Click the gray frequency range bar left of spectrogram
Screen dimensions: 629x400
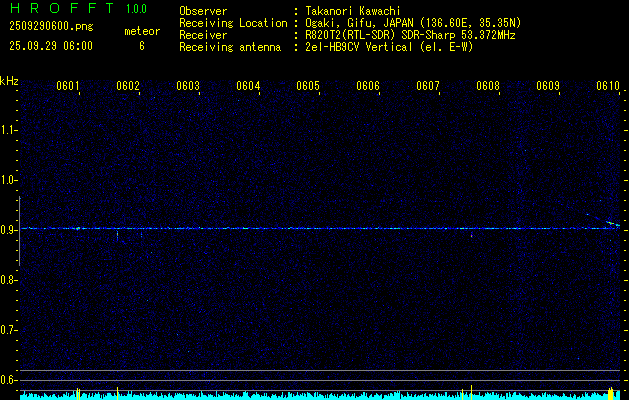coord(20,231)
